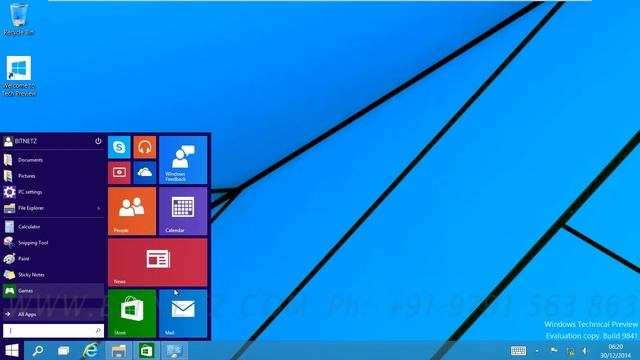
Task: Open the OneDrive cloud tile
Action: [x=144, y=173]
